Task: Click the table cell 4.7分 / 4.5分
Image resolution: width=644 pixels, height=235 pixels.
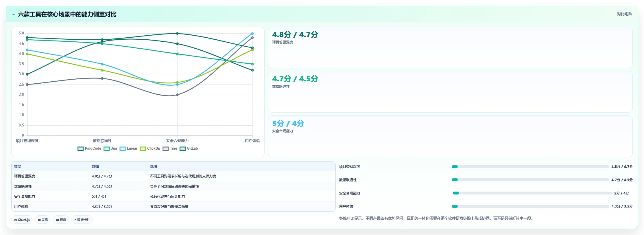Action: (x=102, y=186)
